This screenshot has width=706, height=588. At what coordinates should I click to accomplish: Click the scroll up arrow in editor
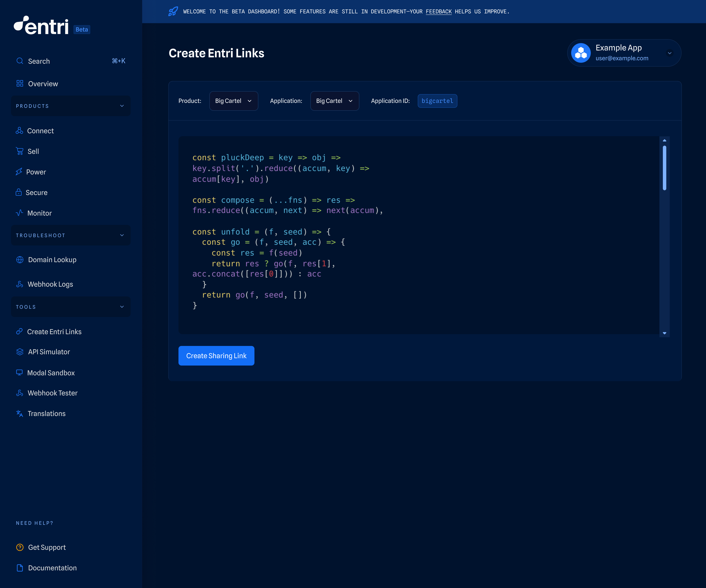click(x=664, y=140)
